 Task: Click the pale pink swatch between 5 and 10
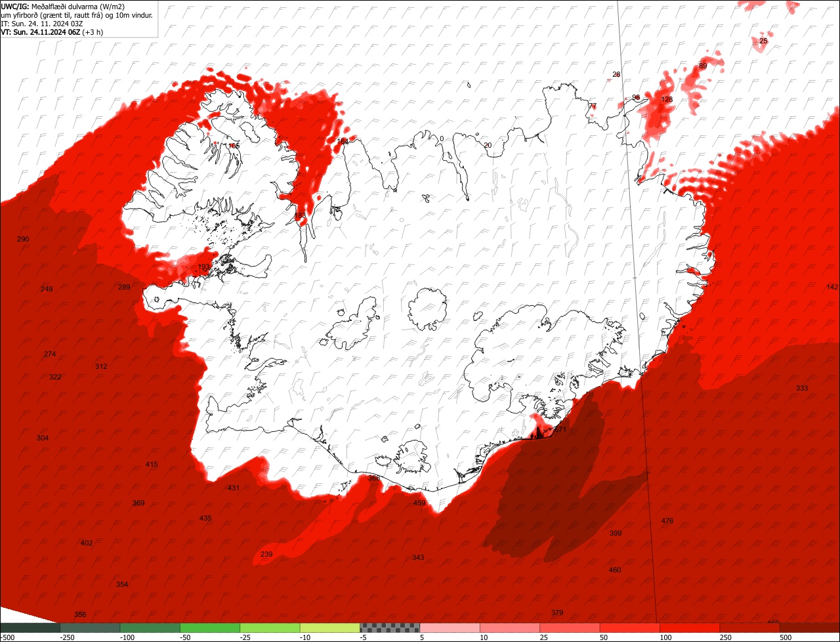click(x=450, y=627)
